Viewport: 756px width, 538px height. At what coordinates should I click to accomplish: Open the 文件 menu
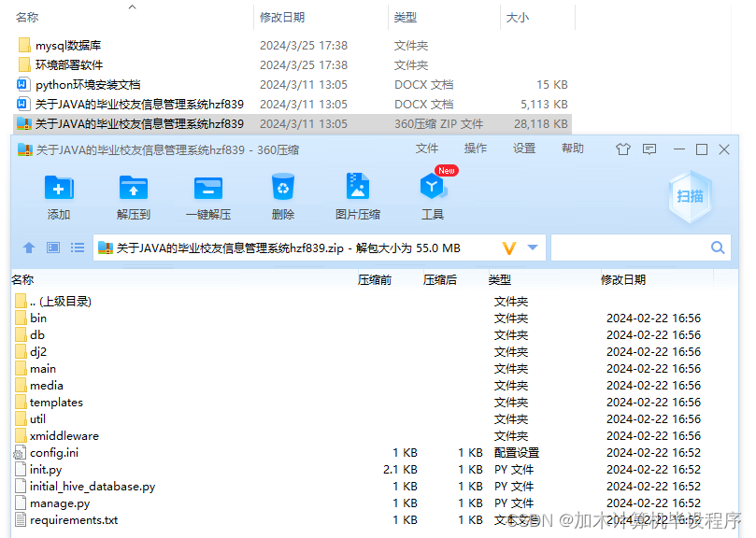[427, 148]
